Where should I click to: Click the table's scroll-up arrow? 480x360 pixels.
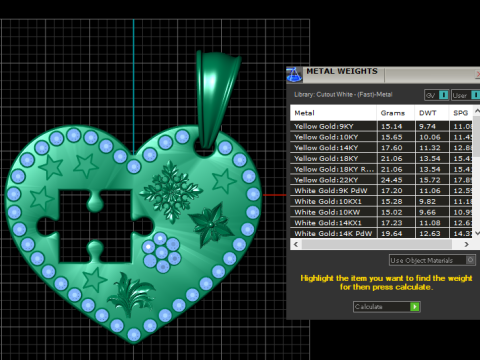tap(477, 111)
